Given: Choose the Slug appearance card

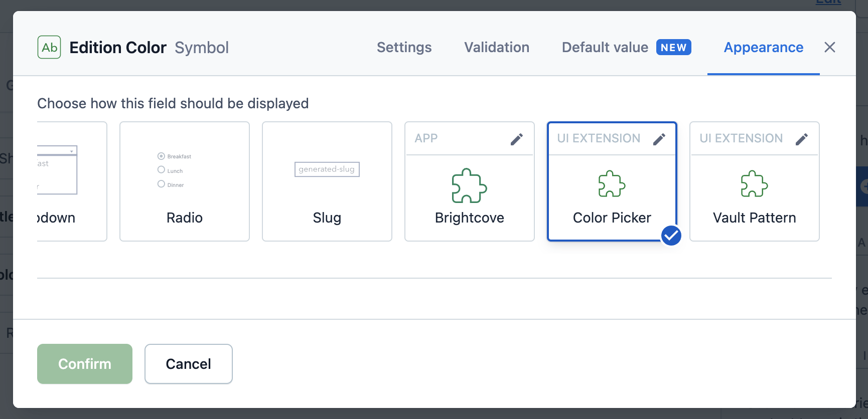Looking at the screenshot, I should (327, 181).
